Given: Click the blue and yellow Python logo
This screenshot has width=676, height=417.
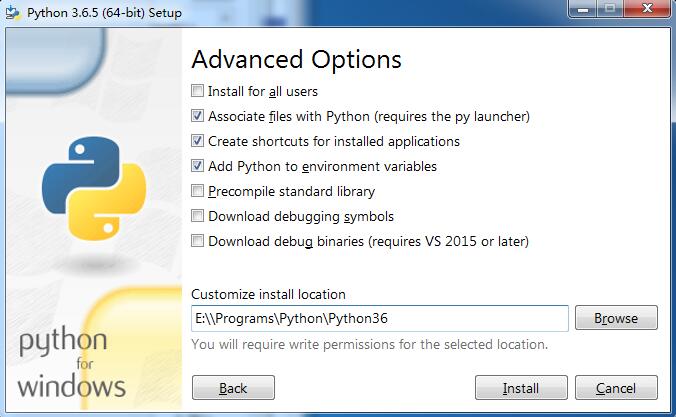Looking at the screenshot, I should [x=94, y=188].
